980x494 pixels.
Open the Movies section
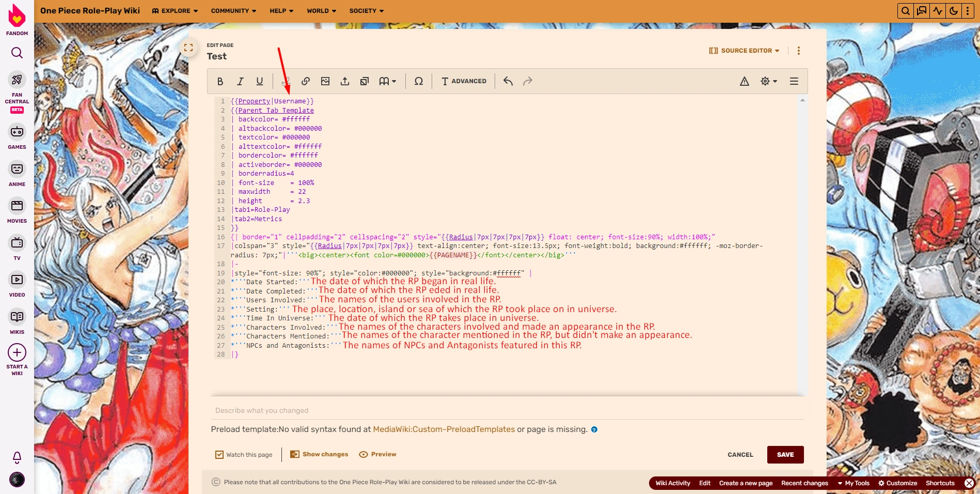(x=17, y=211)
